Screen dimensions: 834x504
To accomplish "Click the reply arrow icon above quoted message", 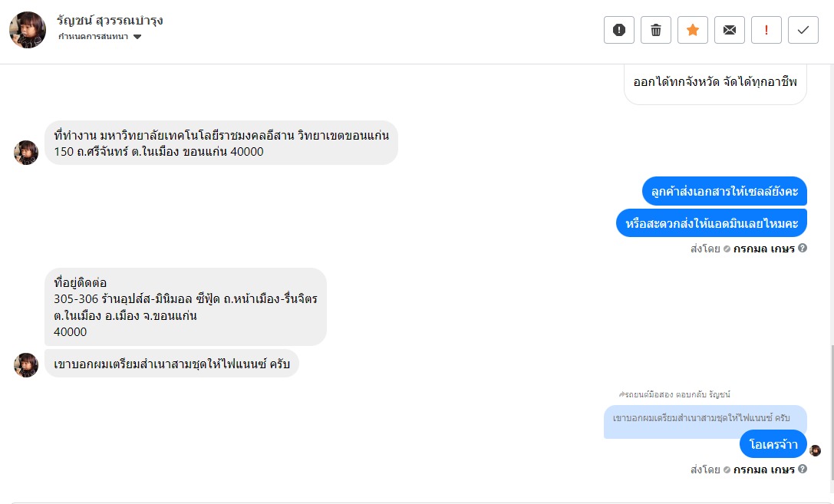I will pos(622,394).
